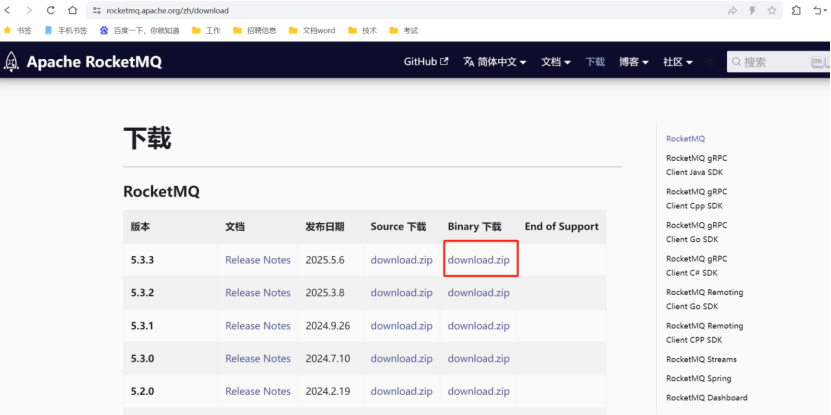831x415 pixels.
Task: Click the Apache RocketMQ site title
Action: click(94, 62)
